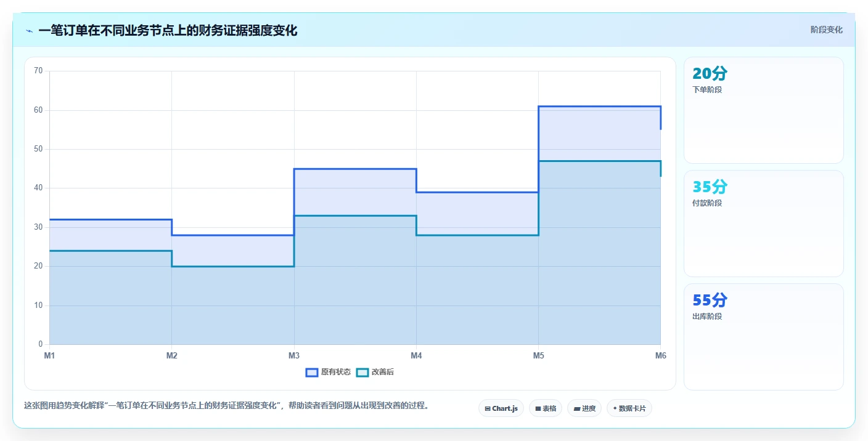Screen dimensions: 868x441
Task: Click the 60 y-axis value
Action: pyautogui.click(x=38, y=110)
